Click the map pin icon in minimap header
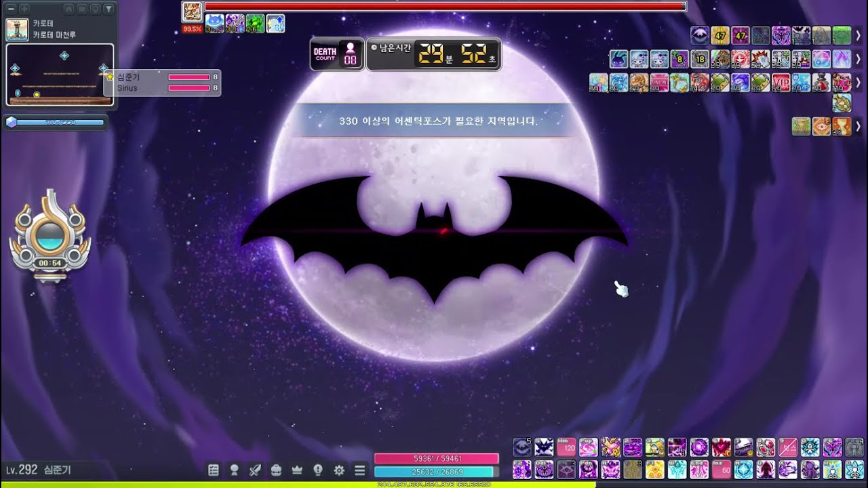868x488 pixels. point(95,9)
